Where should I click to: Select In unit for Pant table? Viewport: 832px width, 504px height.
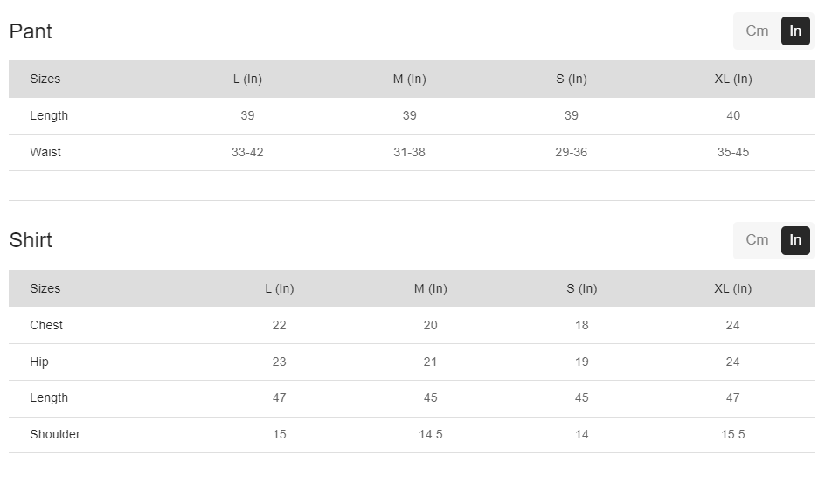tap(795, 31)
